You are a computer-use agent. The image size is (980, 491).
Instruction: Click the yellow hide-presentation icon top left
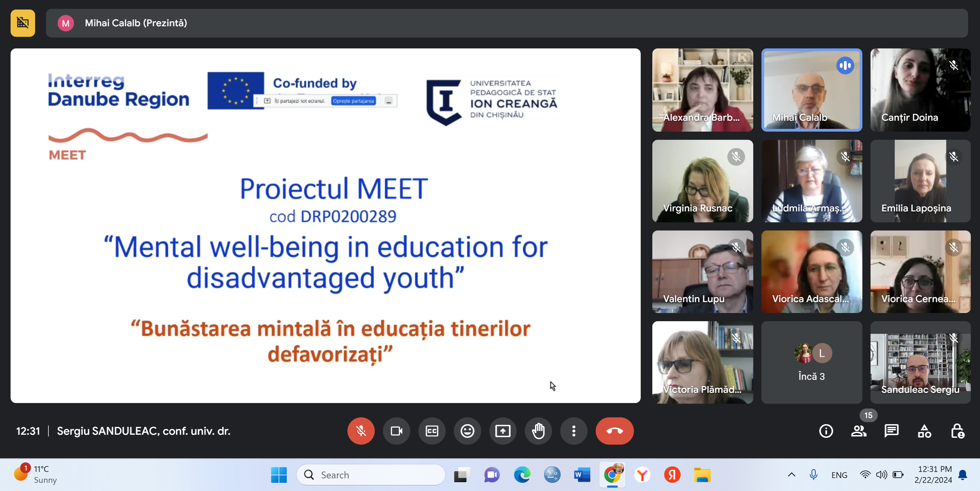(23, 23)
